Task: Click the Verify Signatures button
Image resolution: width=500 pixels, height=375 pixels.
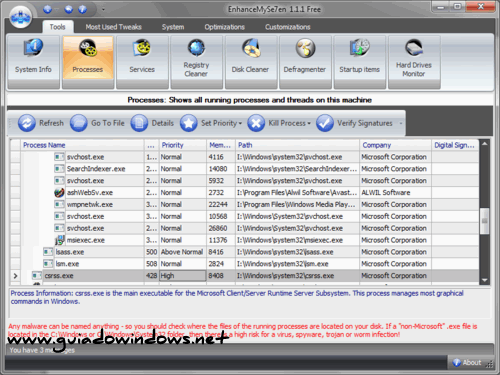Action: [x=354, y=123]
